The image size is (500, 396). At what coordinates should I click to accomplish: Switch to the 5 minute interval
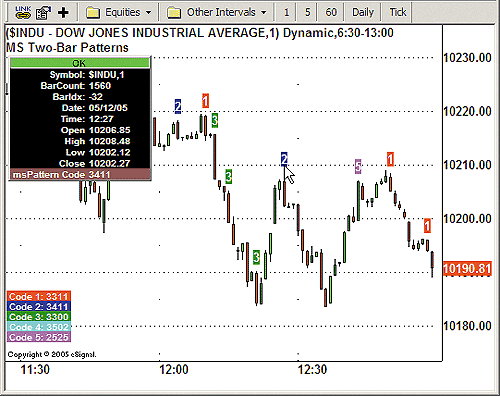(x=307, y=12)
